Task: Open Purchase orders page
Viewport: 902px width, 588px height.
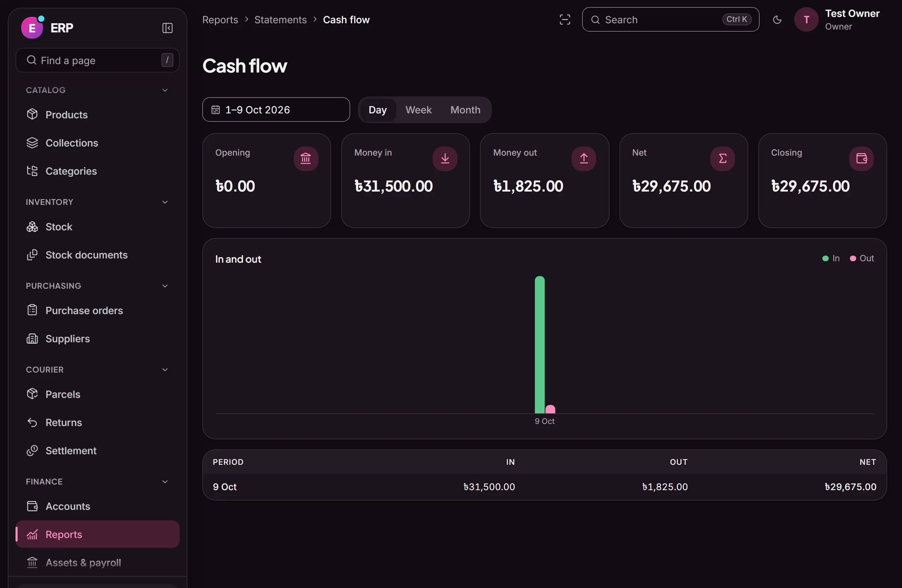Action: [x=97, y=311]
